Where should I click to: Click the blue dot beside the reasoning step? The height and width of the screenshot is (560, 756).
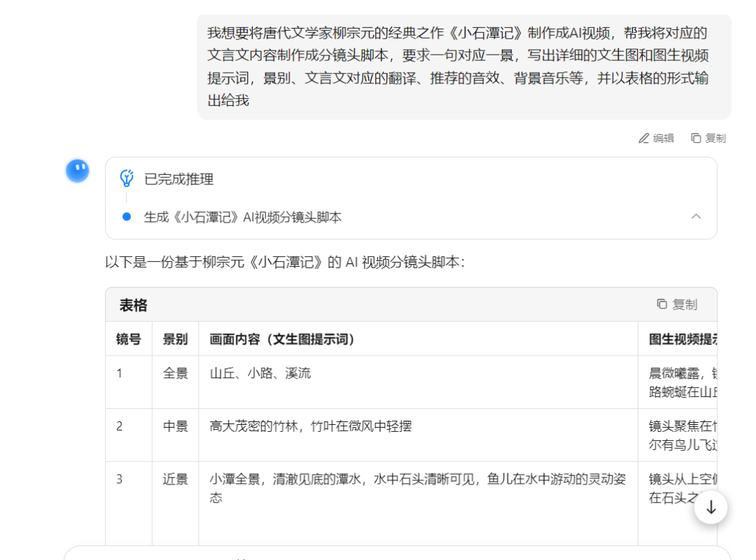[127, 217]
